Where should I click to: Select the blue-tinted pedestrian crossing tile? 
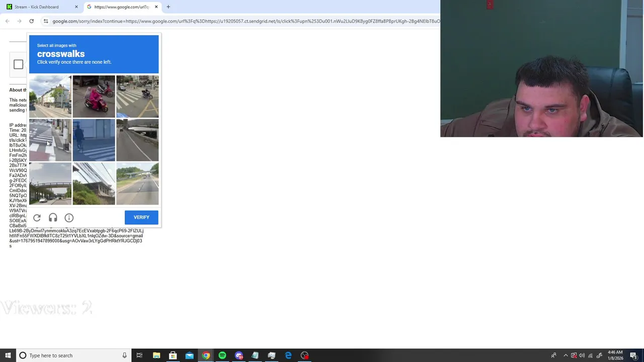(x=94, y=140)
